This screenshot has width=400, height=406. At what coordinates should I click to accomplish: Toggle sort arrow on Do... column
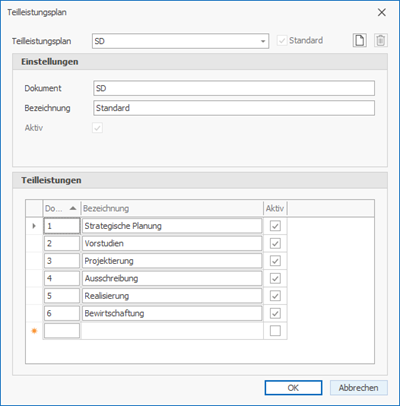pyautogui.click(x=73, y=209)
